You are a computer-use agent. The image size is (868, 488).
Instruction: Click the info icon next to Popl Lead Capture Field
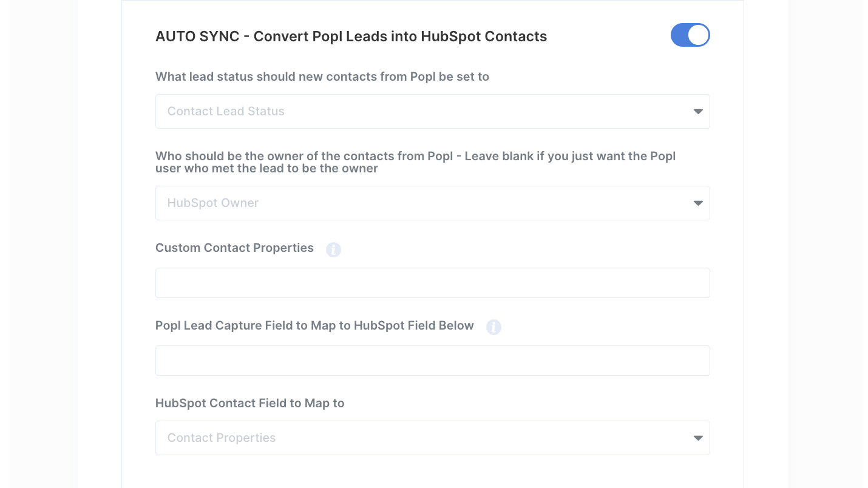click(493, 327)
